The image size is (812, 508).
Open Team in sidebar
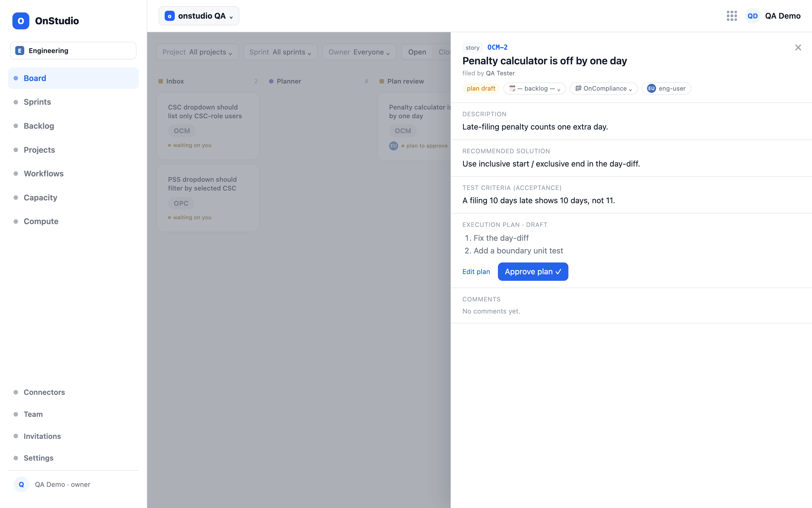73,414
